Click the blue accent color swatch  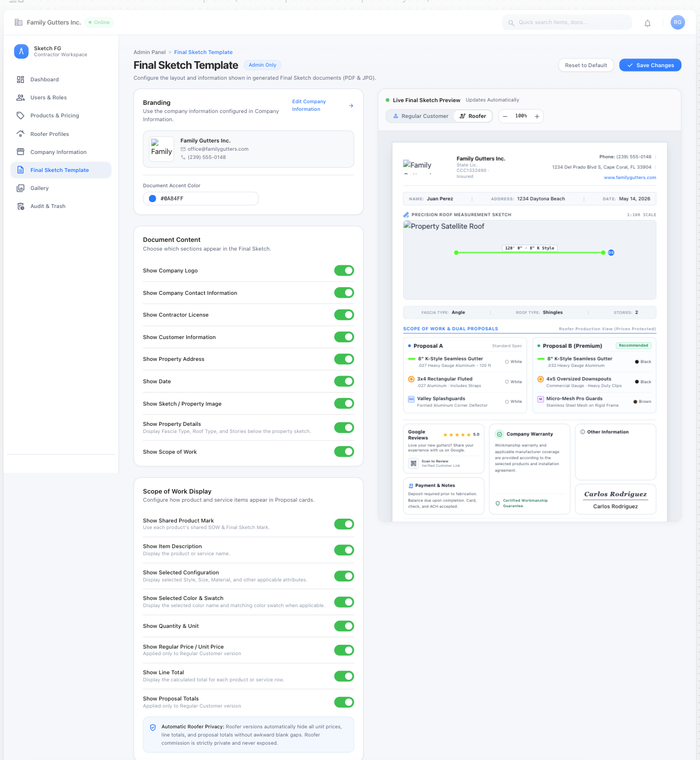coord(152,199)
